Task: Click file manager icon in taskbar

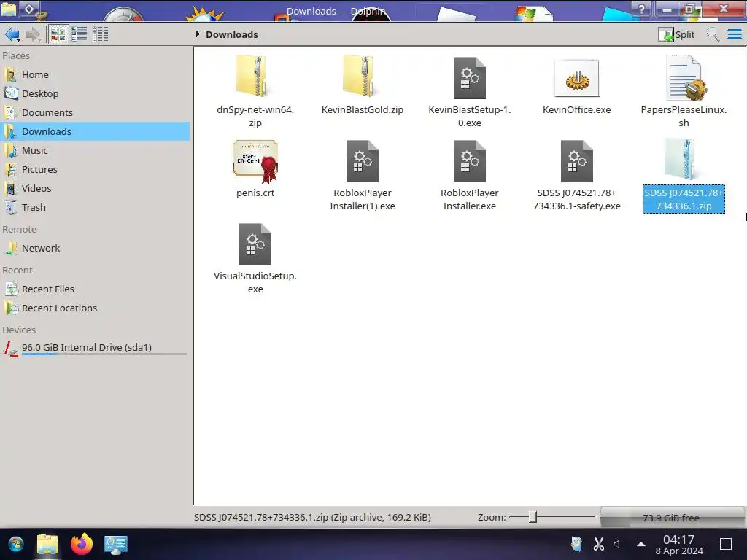Action: (47, 544)
